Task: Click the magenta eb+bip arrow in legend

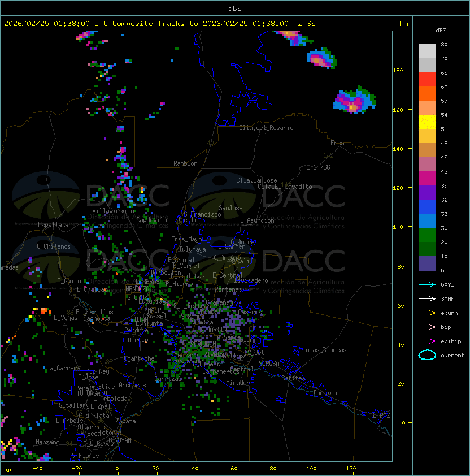Action: pyautogui.click(x=427, y=341)
